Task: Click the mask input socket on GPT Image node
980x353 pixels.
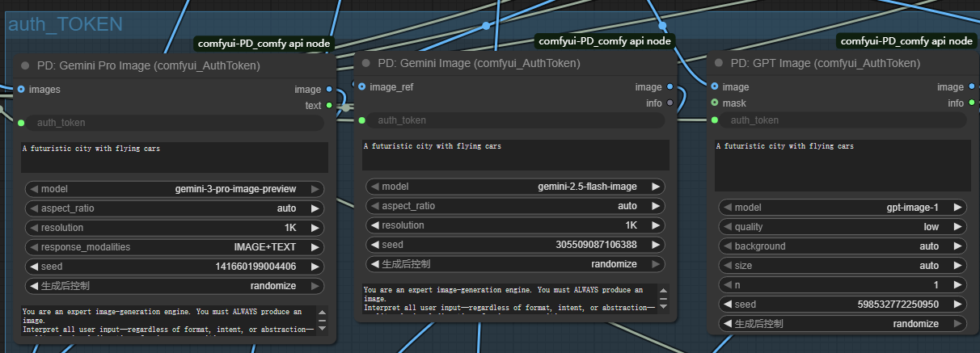Action: tap(715, 103)
